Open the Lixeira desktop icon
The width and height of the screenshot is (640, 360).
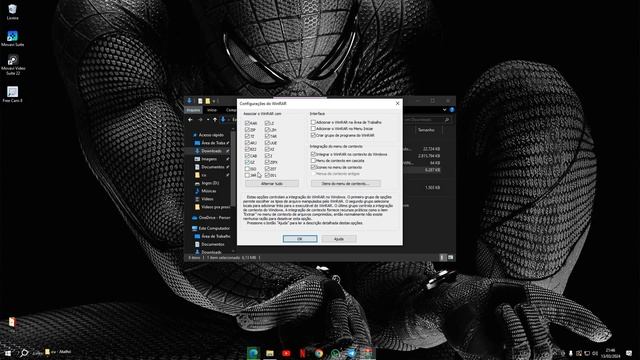tap(12, 11)
